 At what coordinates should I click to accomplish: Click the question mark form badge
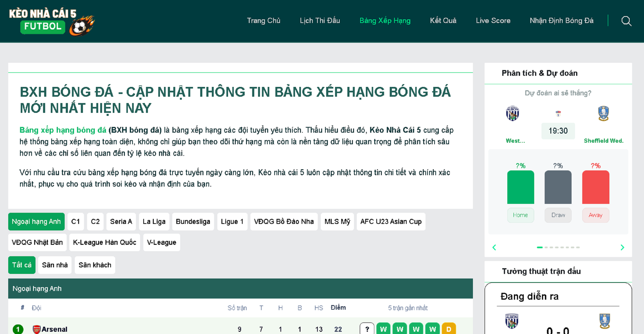367,329
